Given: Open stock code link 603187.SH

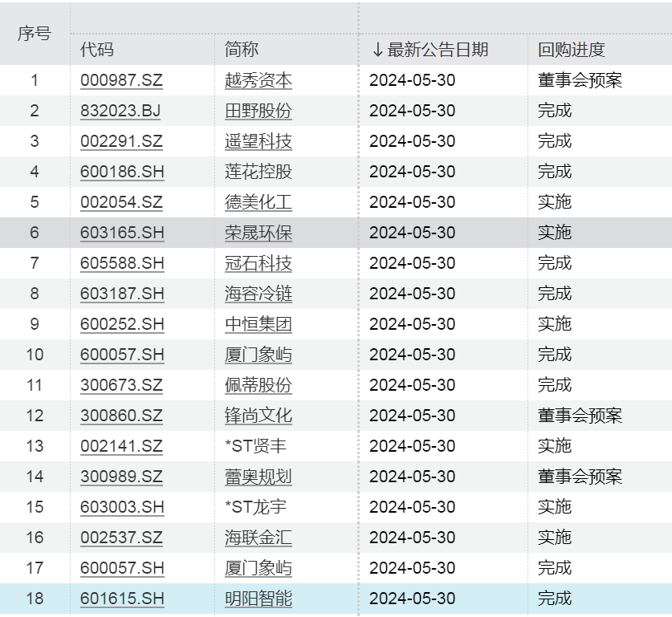Looking at the screenshot, I should pos(122,294).
